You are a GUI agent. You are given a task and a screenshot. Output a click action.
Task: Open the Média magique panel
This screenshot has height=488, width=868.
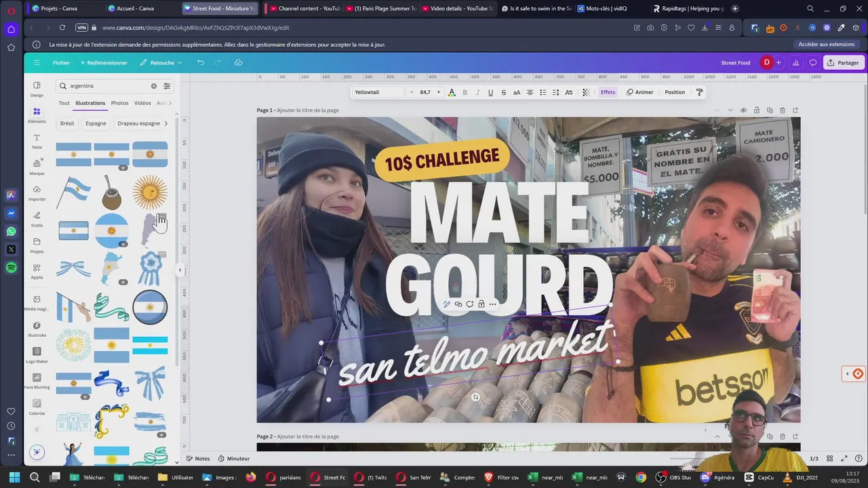[x=37, y=302]
